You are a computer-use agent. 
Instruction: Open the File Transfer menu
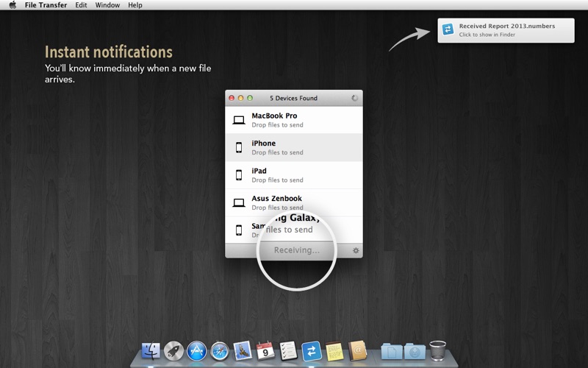point(46,5)
